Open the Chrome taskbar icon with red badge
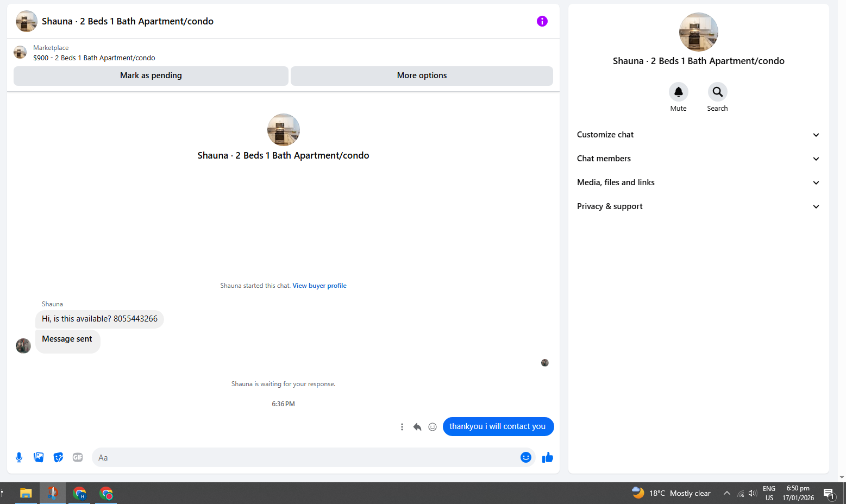The width and height of the screenshot is (846, 504). [x=106, y=493]
